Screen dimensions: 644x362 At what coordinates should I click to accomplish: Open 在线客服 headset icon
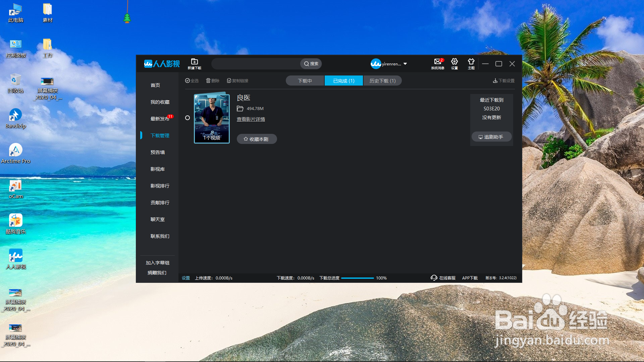click(434, 278)
